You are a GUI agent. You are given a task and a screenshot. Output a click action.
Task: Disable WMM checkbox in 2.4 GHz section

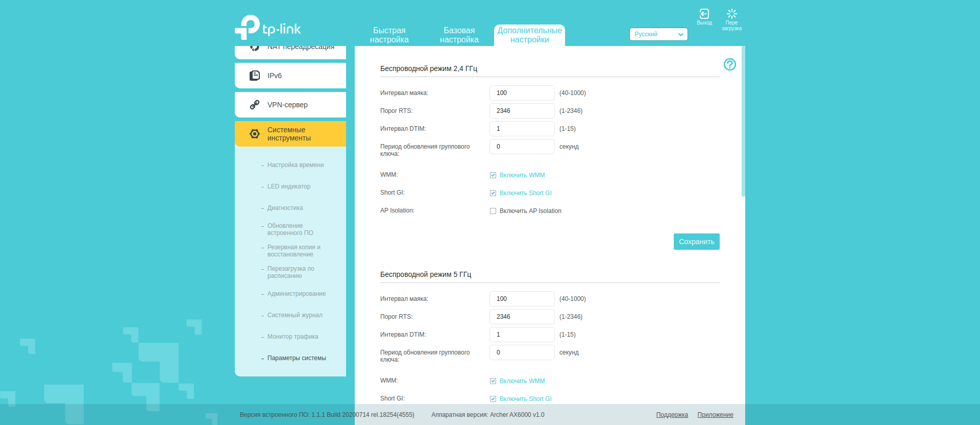point(493,175)
